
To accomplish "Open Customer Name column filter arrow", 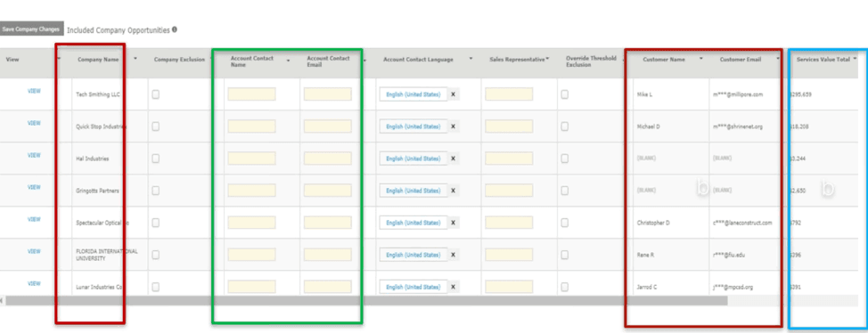I will tap(701, 59).
